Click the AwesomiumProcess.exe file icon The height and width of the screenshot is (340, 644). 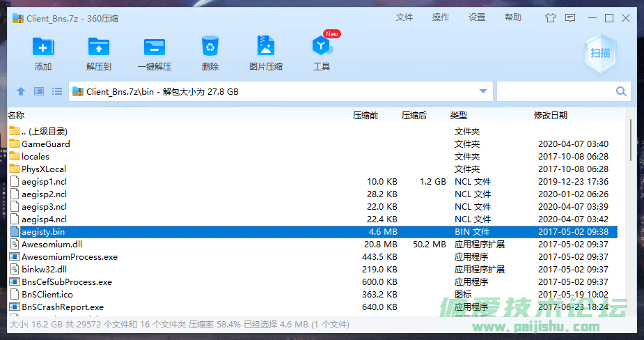click(15, 256)
